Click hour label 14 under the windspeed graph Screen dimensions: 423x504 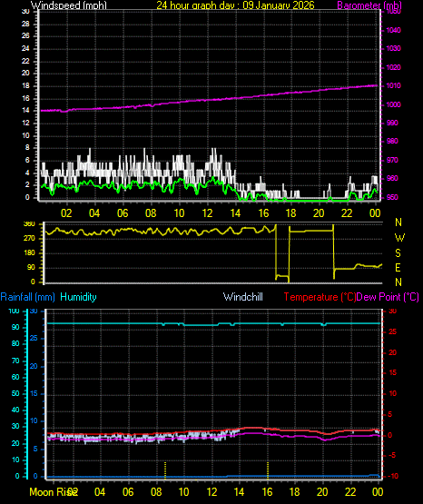click(235, 213)
